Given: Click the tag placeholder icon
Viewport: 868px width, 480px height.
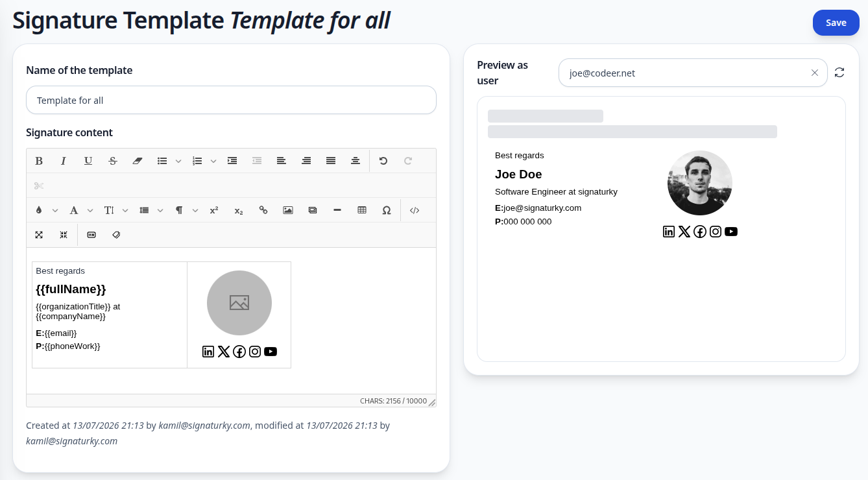Looking at the screenshot, I should [x=116, y=235].
